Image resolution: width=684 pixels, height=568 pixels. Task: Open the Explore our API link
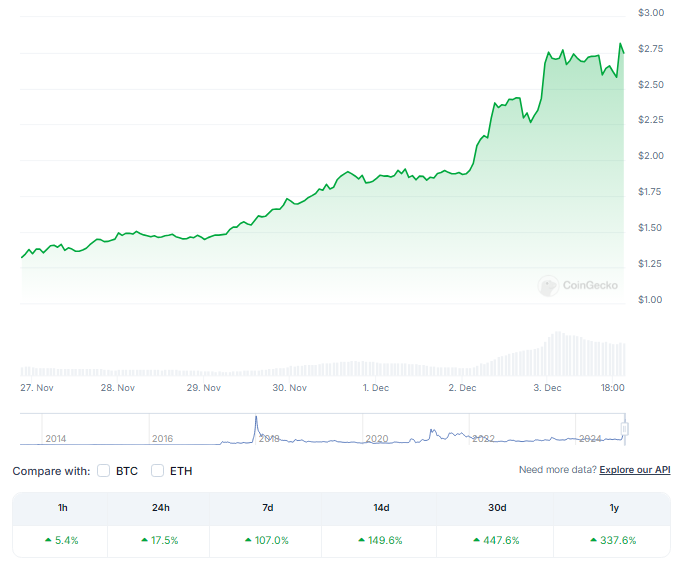point(635,470)
